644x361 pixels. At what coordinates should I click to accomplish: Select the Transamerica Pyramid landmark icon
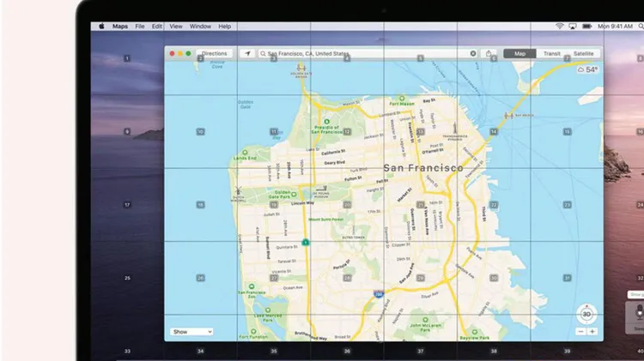tap(454, 128)
